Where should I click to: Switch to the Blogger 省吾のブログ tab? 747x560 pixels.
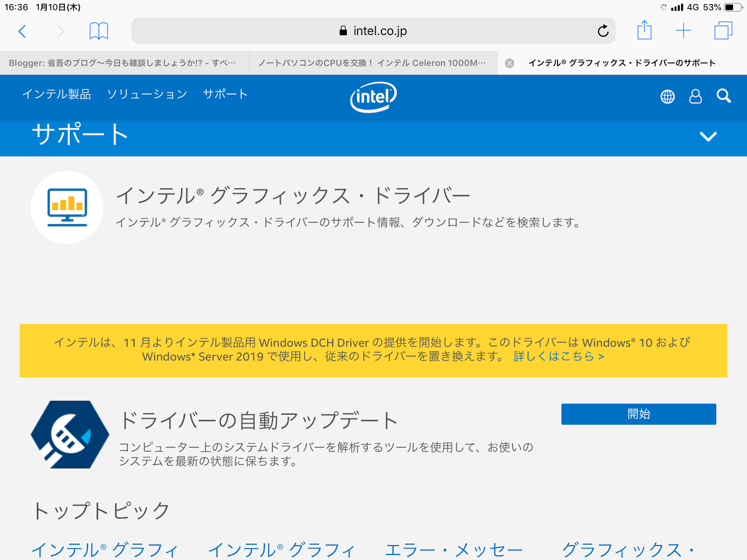coord(124,63)
